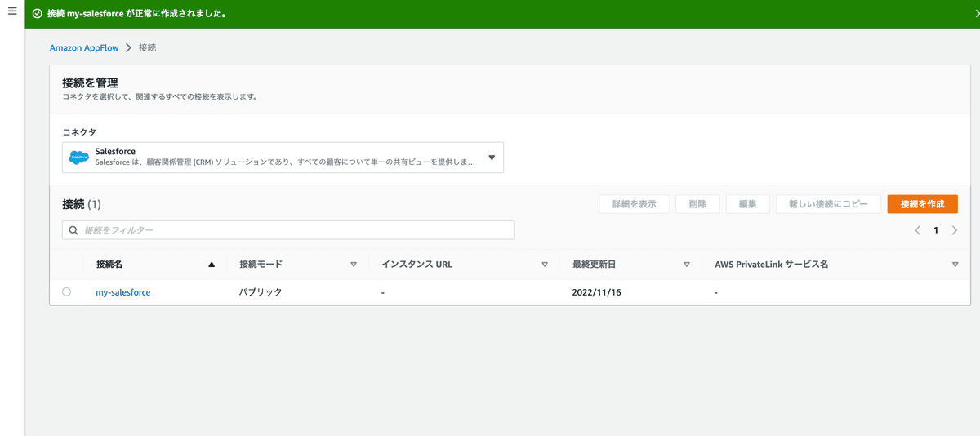The height and width of the screenshot is (436, 980).
Task: Click the 最終更新日 column header
Action: point(595,265)
